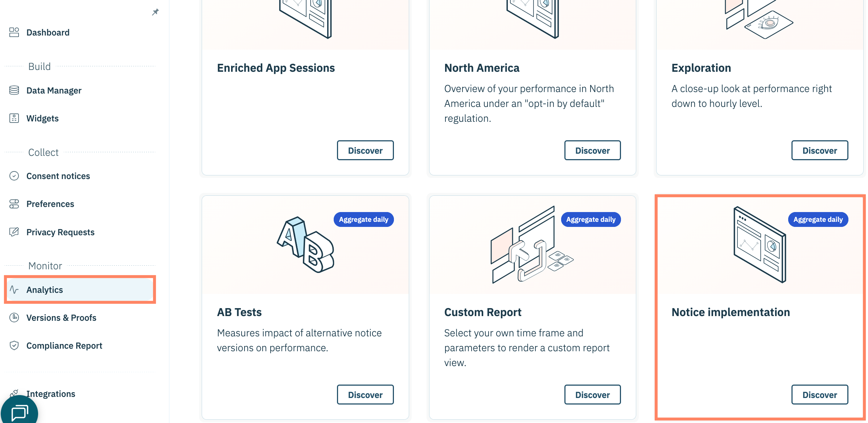Click the Compliance Report shield icon
868x423 pixels.
[14, 345]
